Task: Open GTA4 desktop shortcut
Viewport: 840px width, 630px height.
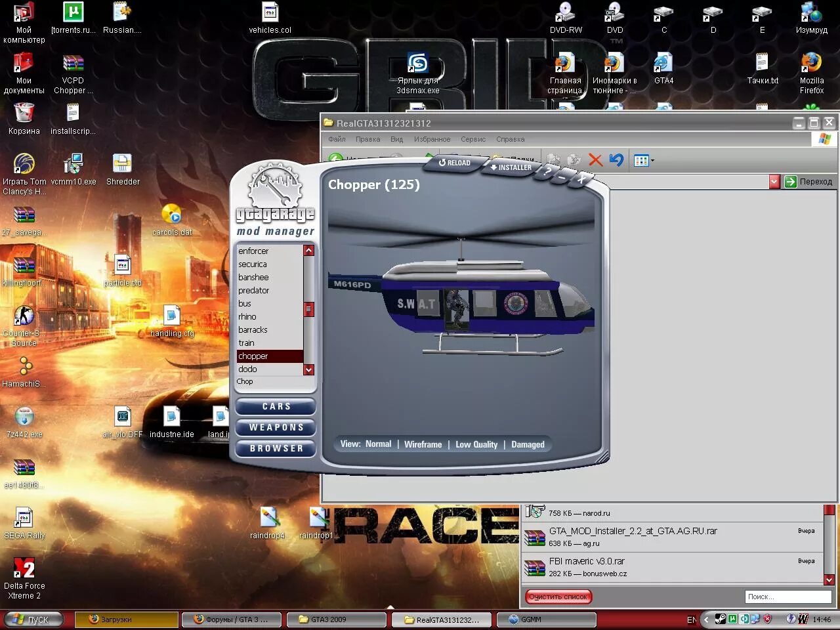Action: [x=663, y=68]
